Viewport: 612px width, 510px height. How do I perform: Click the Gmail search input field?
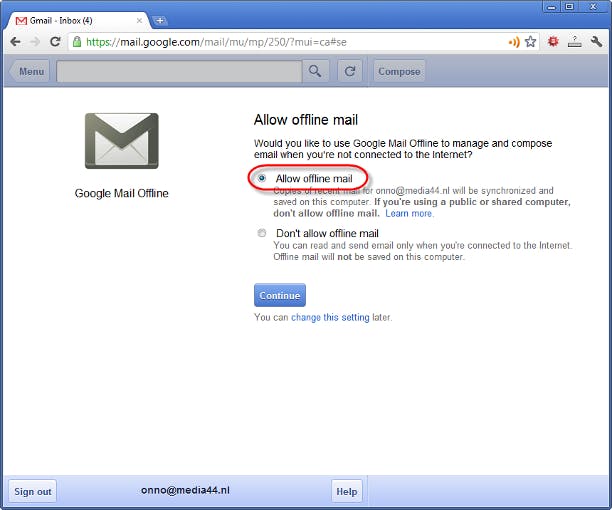[x=179, y=71]
